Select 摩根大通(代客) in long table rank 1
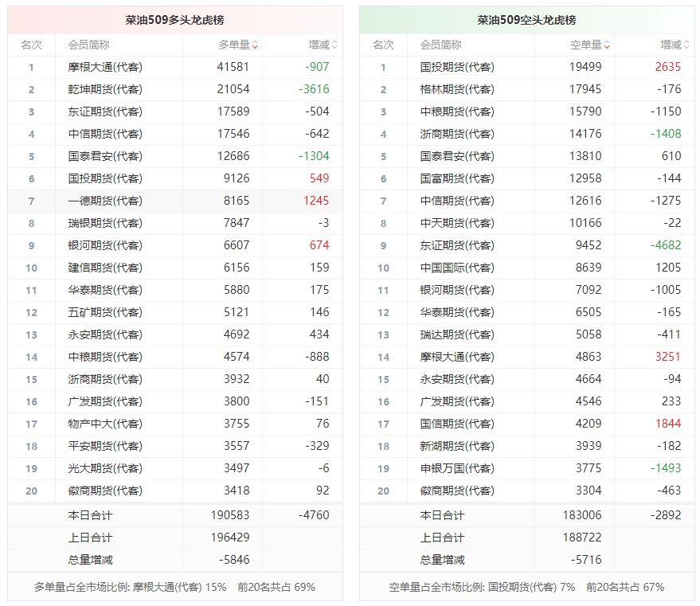This screenshot has height=606, width=700. pyautogui.click(x=105, y=67)
